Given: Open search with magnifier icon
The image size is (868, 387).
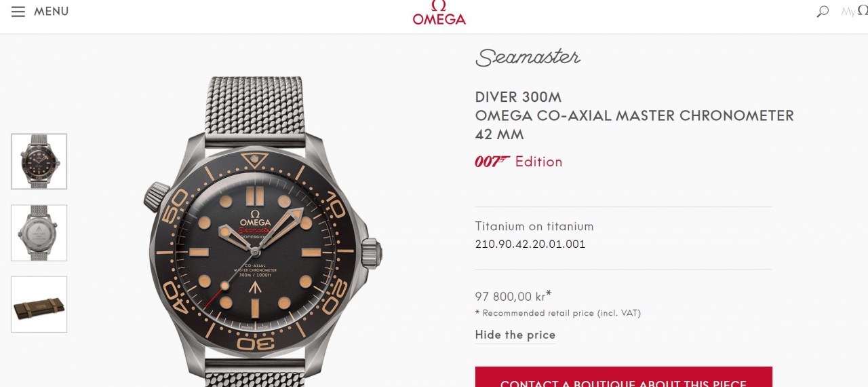Looking at the screenshot, I should click(823, 12).
